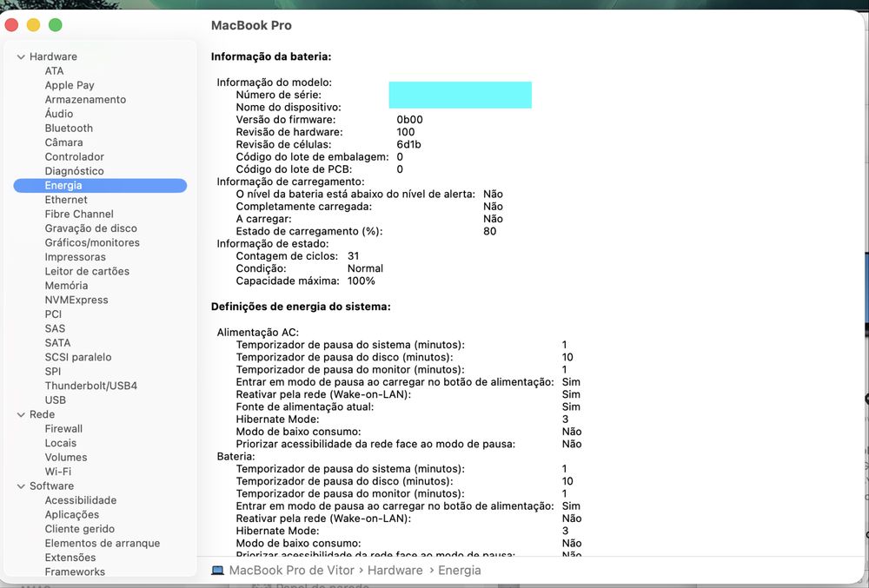Click the MacBook Pro laptop icon in path bar
This screenshot has width=869, height=588.
click(218, 571)
